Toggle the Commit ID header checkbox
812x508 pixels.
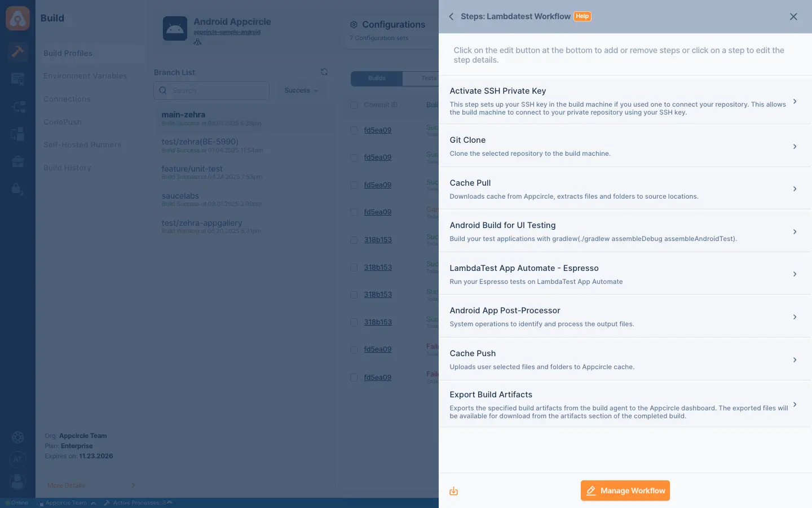point(354,105)
